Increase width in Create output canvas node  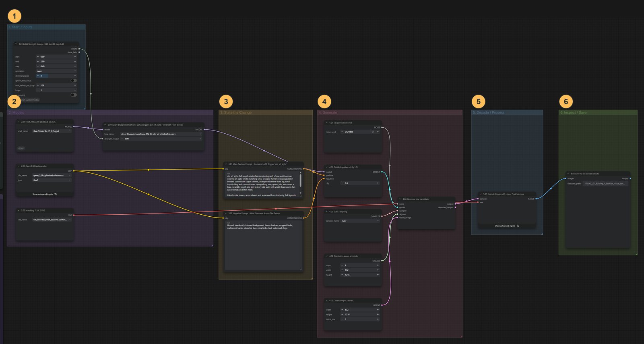coord(378,310)
